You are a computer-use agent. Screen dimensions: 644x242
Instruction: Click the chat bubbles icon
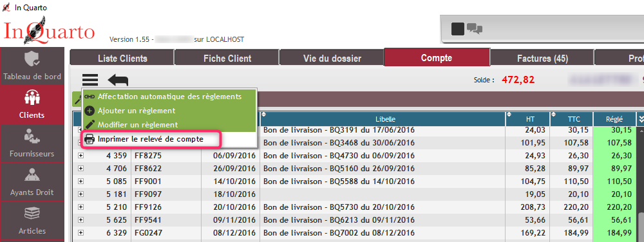[x=475, y=29]
